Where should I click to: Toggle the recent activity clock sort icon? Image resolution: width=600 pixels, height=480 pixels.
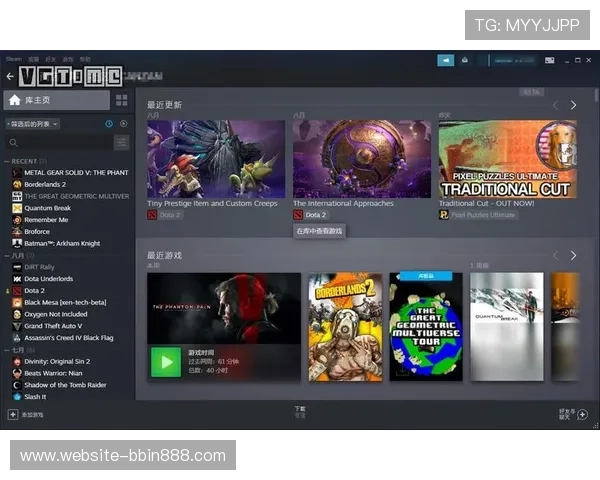[109, 124]
